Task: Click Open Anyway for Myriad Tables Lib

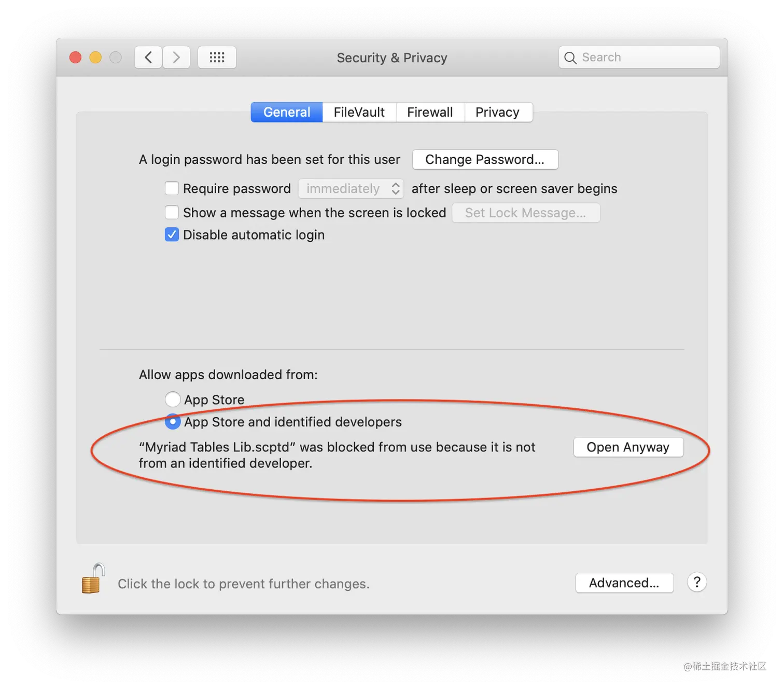Action: pos(628,447)
